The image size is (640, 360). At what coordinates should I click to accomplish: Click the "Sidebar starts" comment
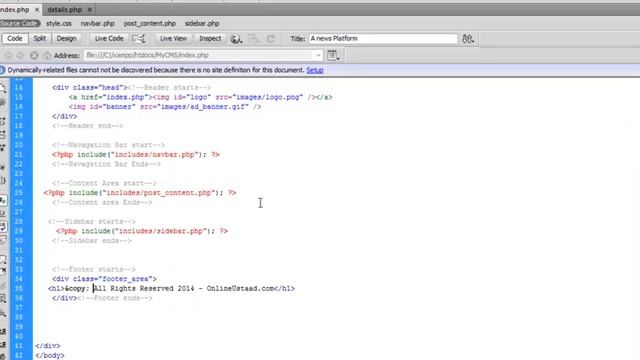pos(91,222)
